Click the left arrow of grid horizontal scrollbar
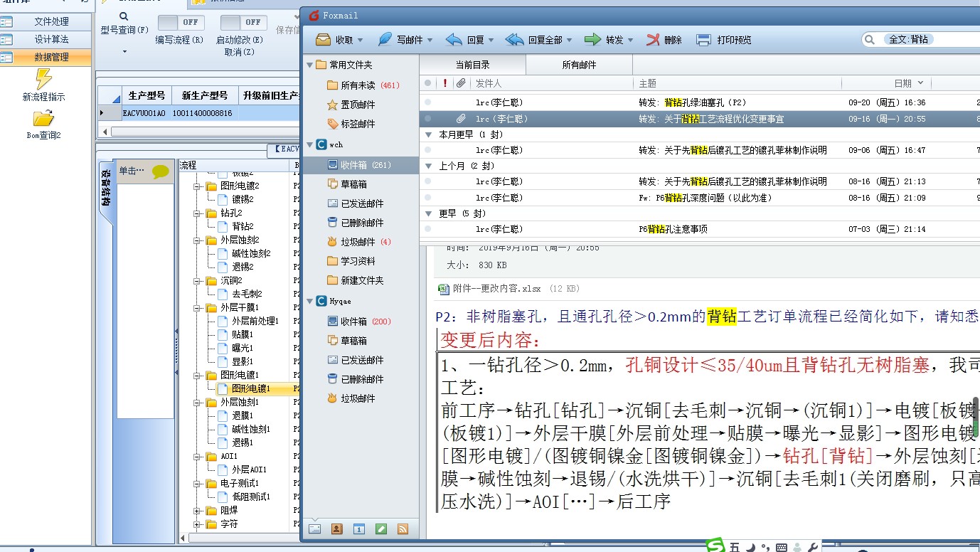 coord(106,132)
